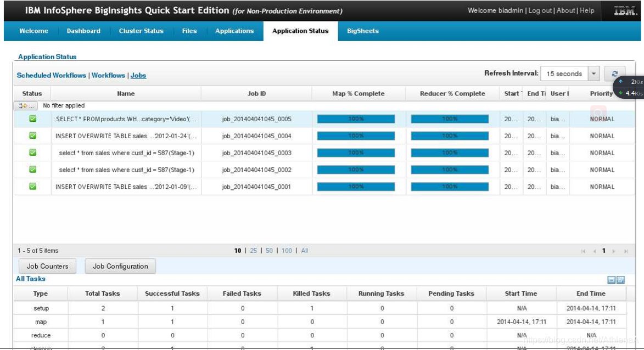
Task: Open the Applications tab
Action: click(234, 31)
